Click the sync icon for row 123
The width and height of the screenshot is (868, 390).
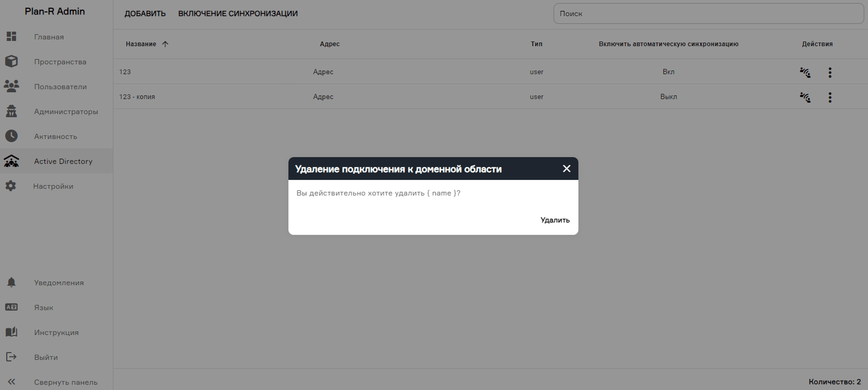tap(805, 72)
